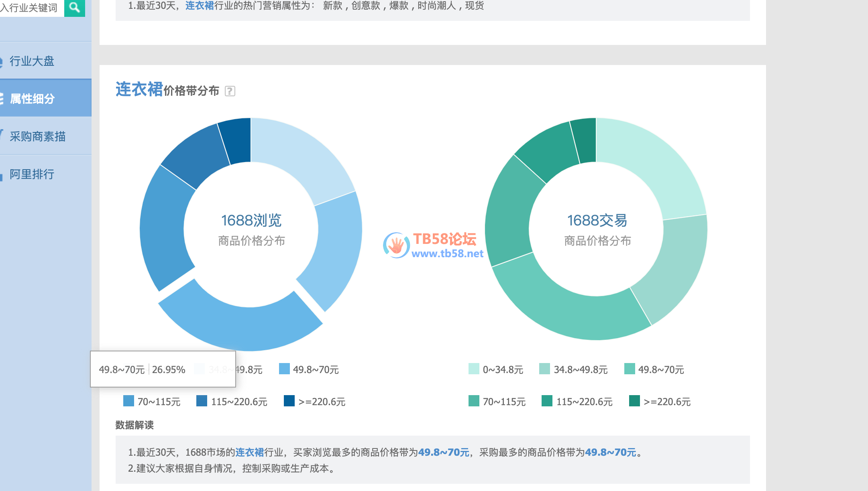Viewport: 868px width, 491px height.
Task: Open the 采购商素描 sidebar item
Action: (x=45, y=136)
